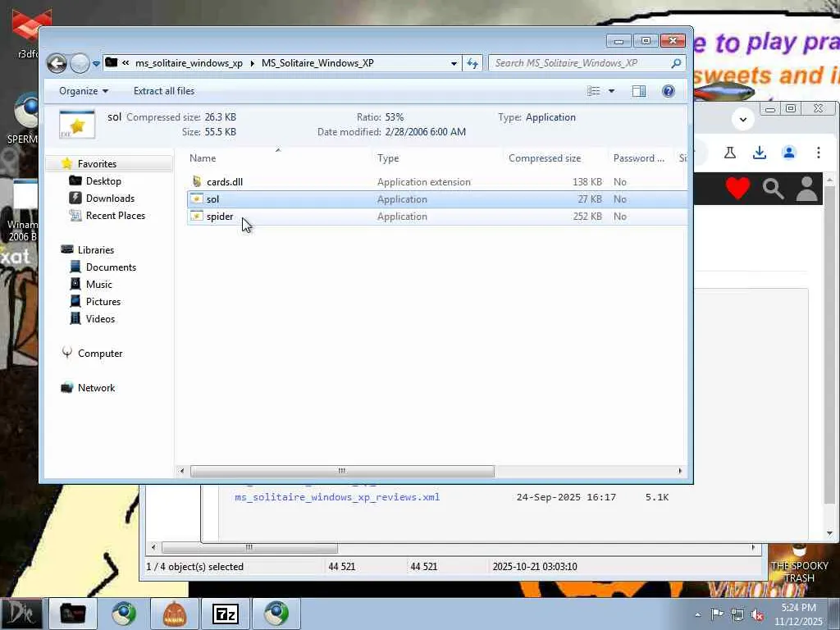Sort by Compressed size column header
Viewport: 840px width, 630px height.
(545, 158)
